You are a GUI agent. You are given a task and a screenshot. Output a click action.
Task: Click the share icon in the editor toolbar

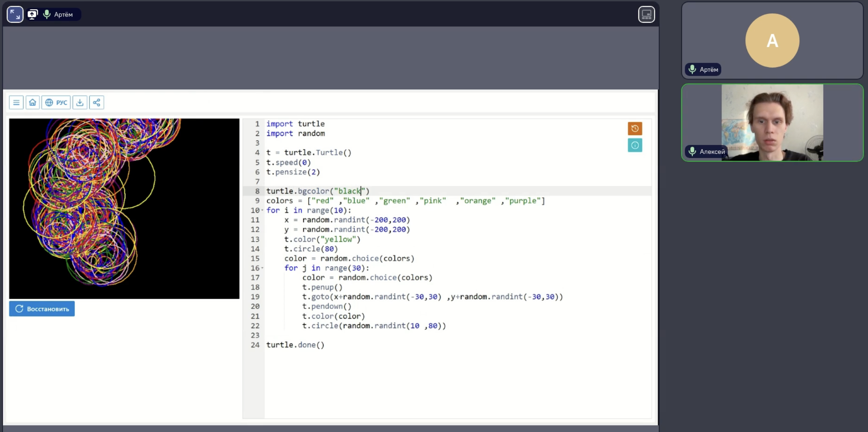click(97, 102)
